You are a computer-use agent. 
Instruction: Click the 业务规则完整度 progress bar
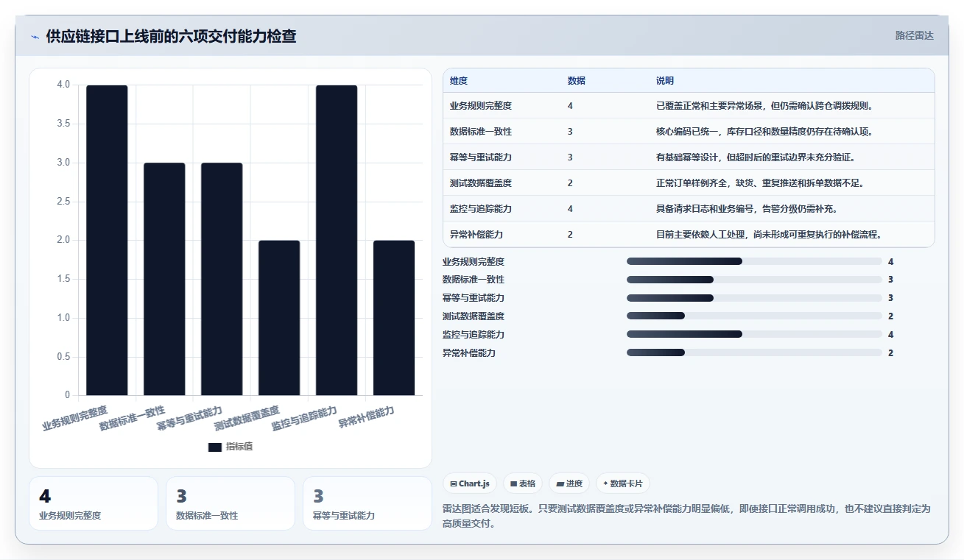(x=754, y=261)
